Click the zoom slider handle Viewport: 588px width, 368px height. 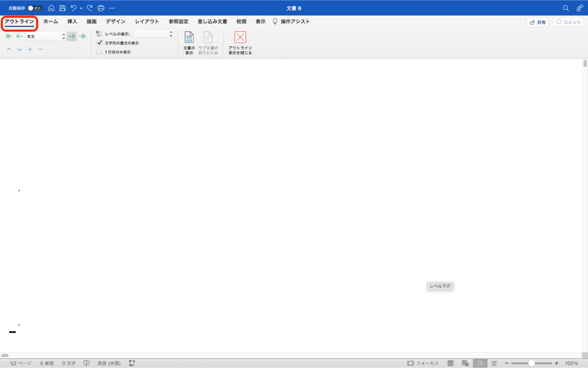(x=531, y=363)
